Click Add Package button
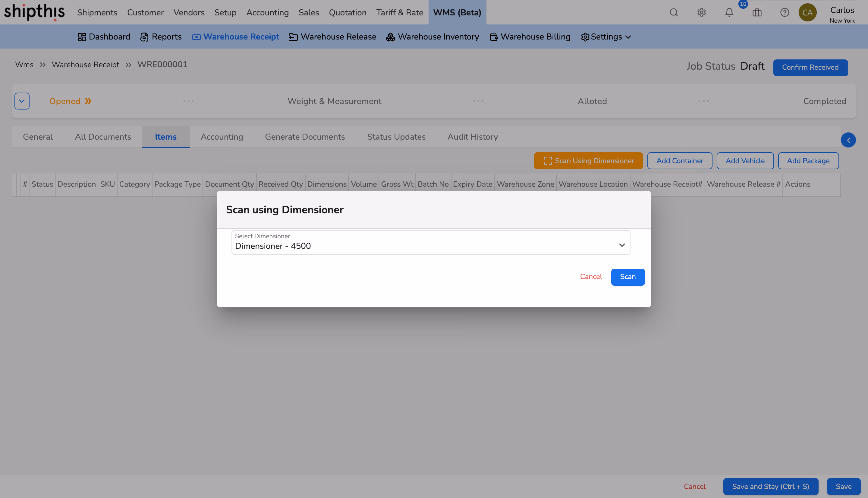Screen dimensions: 868x498 pos(808,161)
